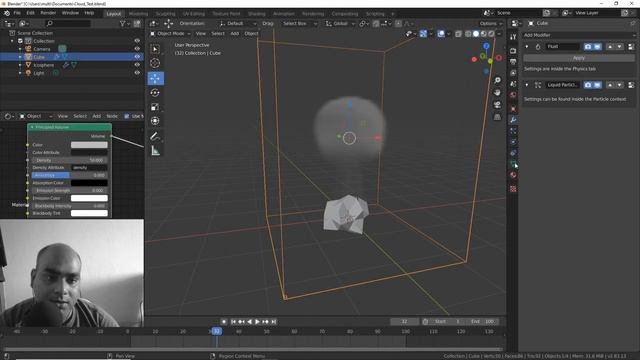Image resolution: width=640 pixels, height=360 pixels.
Task: Choose the Rotate tool
Action: tap(155, 93)
